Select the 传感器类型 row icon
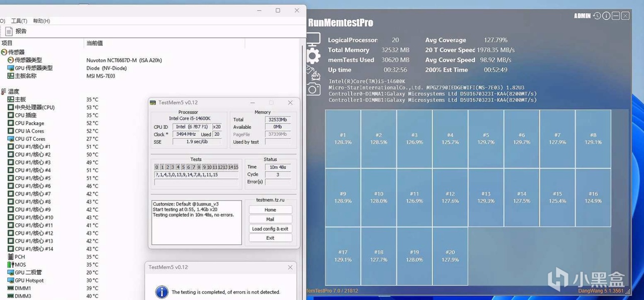This screenshot has height=300, width=644. point(11,60)
